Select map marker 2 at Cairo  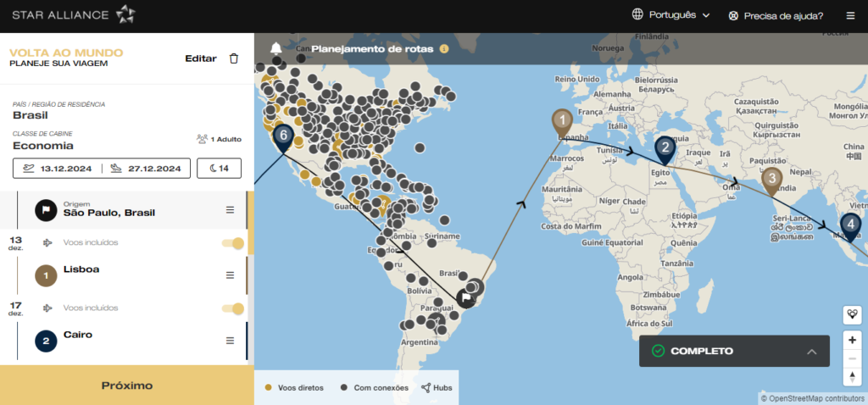pos(665,148)
